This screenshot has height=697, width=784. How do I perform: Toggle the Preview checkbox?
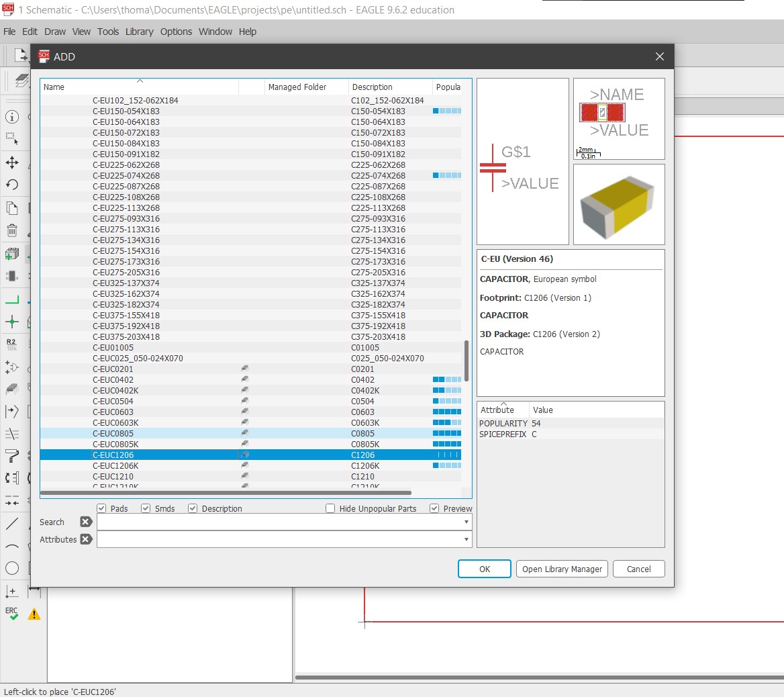tap(434, 508)
